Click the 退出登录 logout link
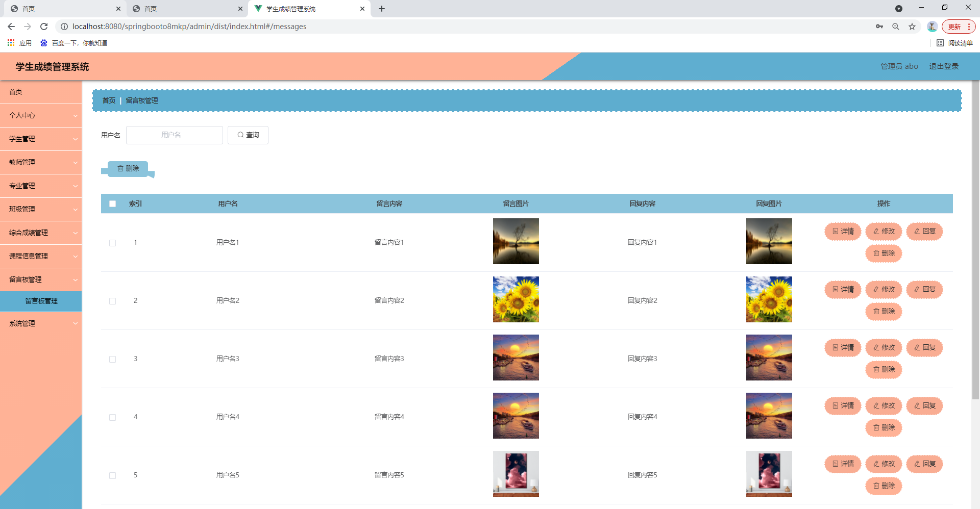980x509 pixels. pos(944,66)
